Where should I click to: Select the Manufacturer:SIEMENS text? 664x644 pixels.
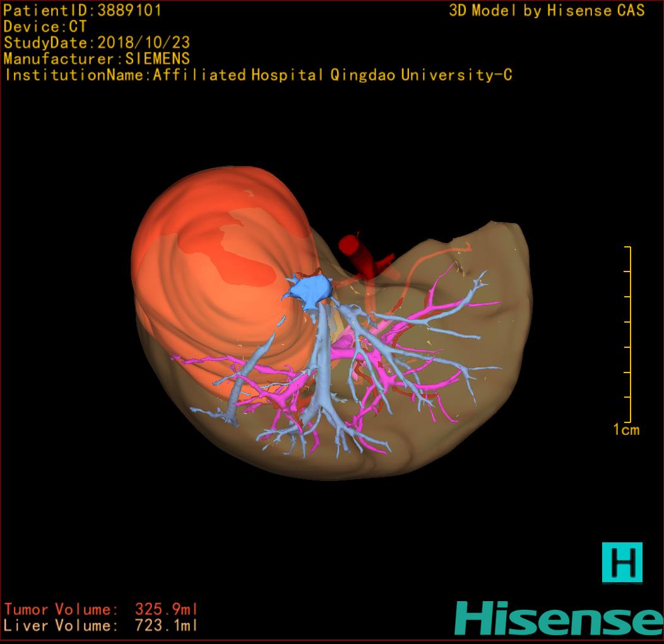[x=97, y=59]
